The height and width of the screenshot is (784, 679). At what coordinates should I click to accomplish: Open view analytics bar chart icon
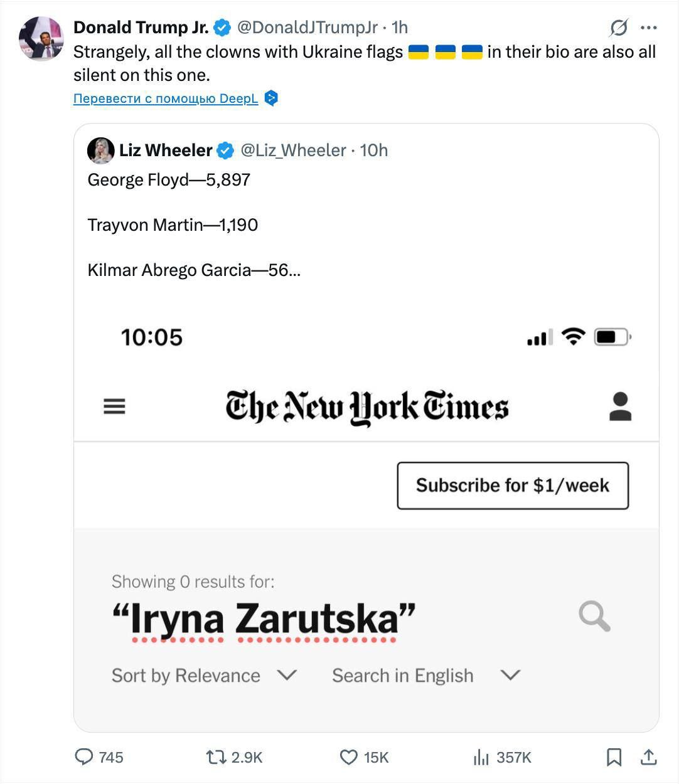click(x=481, y=757)
